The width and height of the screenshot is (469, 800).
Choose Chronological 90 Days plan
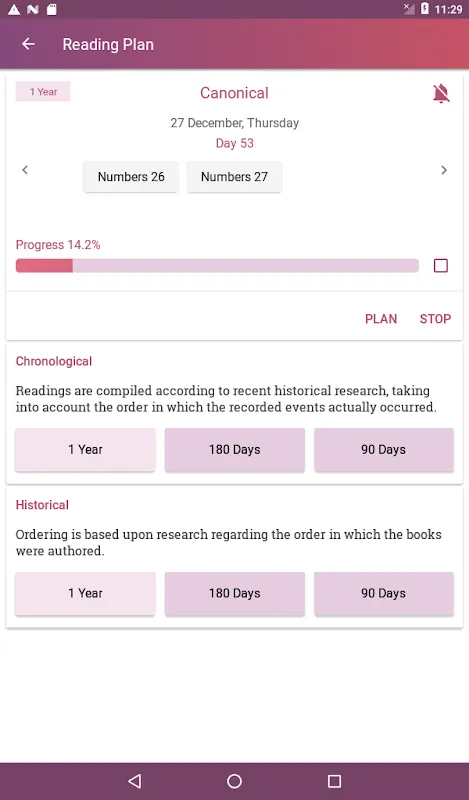(x=384, y=449)
